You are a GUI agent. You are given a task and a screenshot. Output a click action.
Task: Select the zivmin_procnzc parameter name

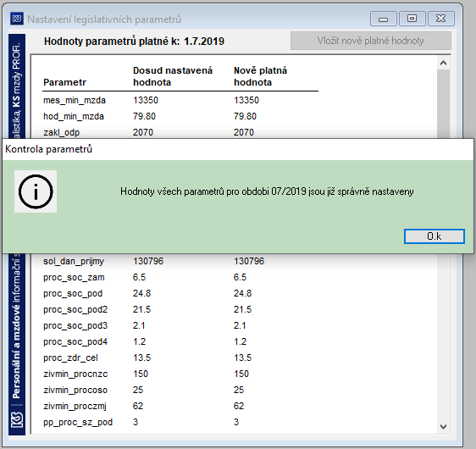[x=75, y=374]
